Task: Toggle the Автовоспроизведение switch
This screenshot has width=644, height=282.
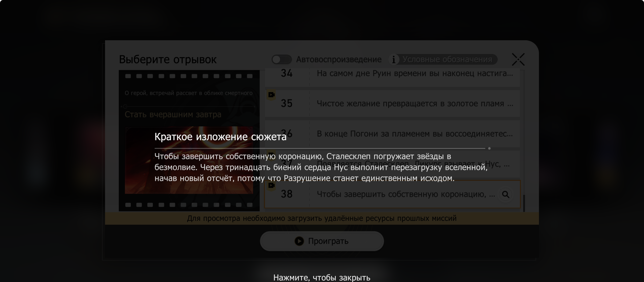Action: pyautogui.click(x=281, y=59)
